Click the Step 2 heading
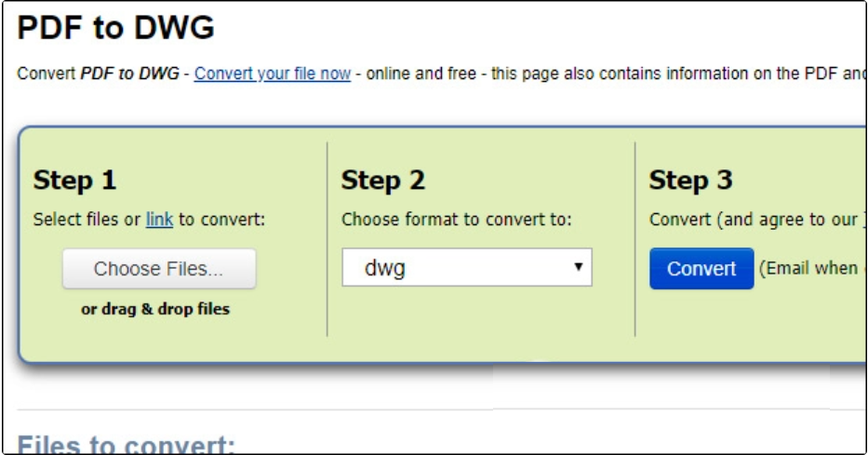Viewport: 868px width, 455px height. pos(383,181)
